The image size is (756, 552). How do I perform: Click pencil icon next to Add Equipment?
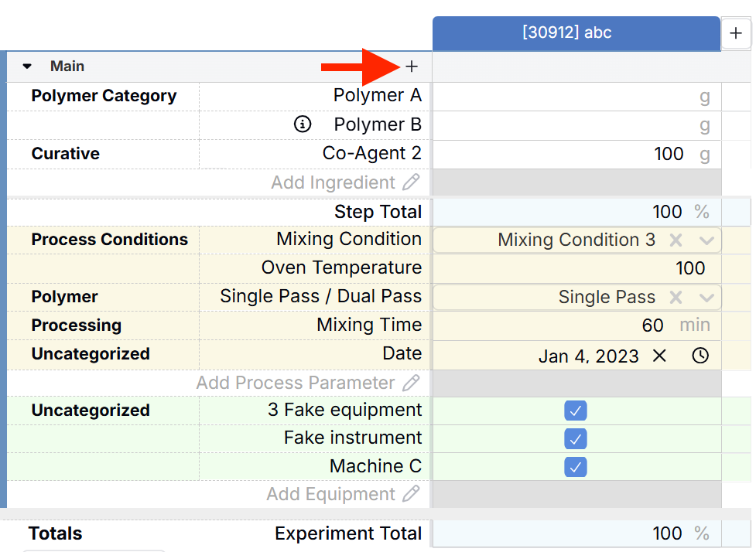click(x=411, y=494)
